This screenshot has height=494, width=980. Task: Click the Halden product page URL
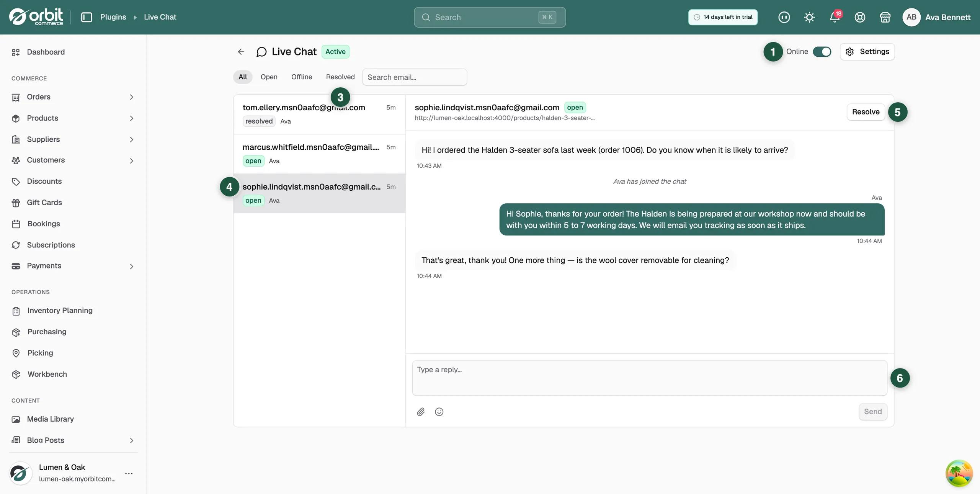(505, 118)
